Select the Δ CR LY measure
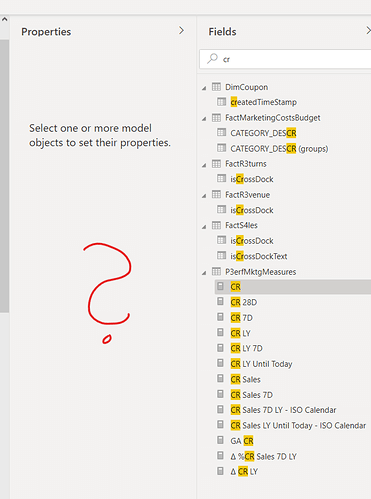The width and height of the screenshot is (371, 499). [x=244, y=472]
